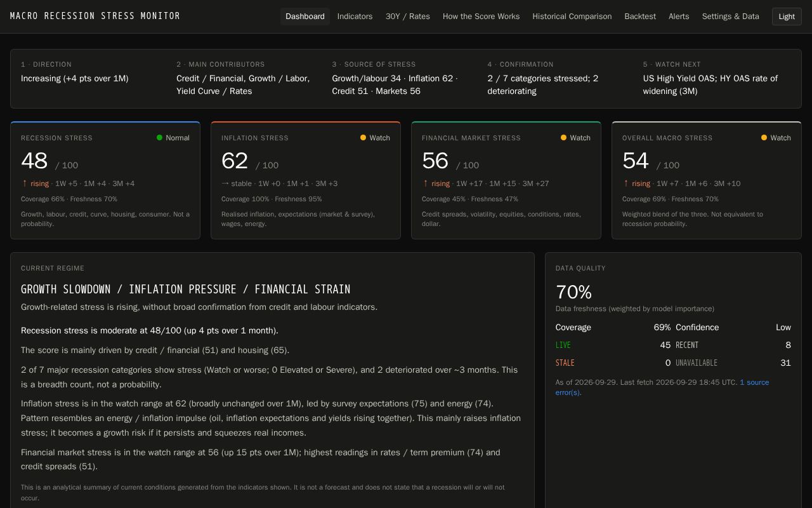This screenshot has height=508, width=812.
Task: Select the Financial Market Stress score 56
Action: (435, 161)
